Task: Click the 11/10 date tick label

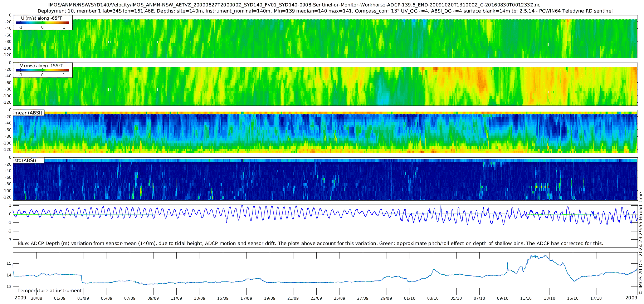Action: (526, 298)
